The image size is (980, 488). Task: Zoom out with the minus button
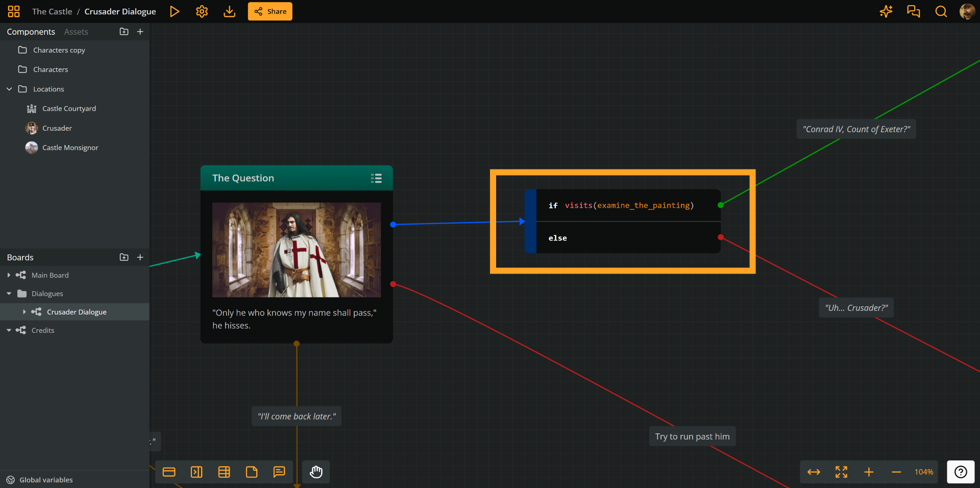896,472
